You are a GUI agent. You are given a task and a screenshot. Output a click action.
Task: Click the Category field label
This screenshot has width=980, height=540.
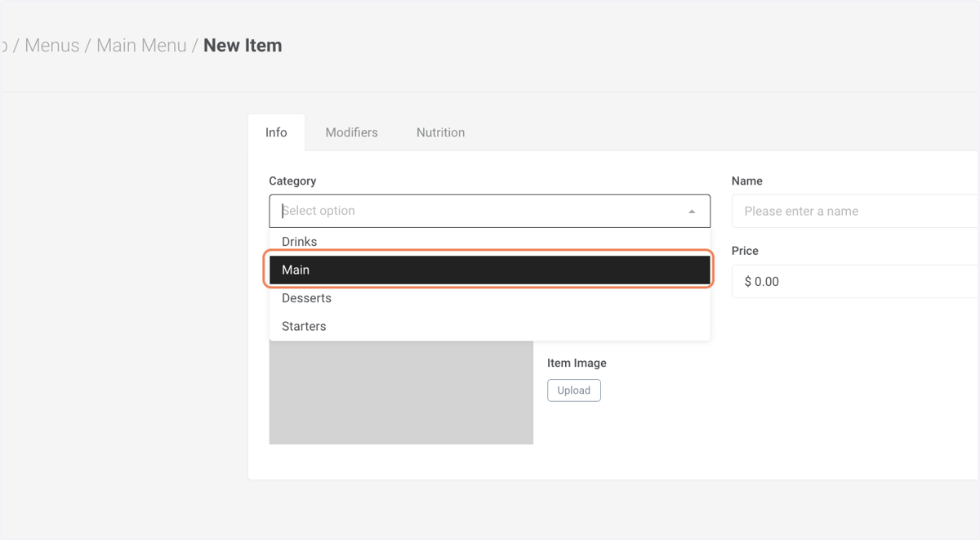(x=292, y=181)
